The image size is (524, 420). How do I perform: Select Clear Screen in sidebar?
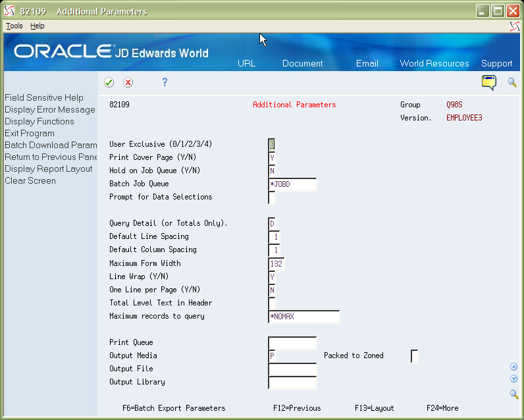30,181
